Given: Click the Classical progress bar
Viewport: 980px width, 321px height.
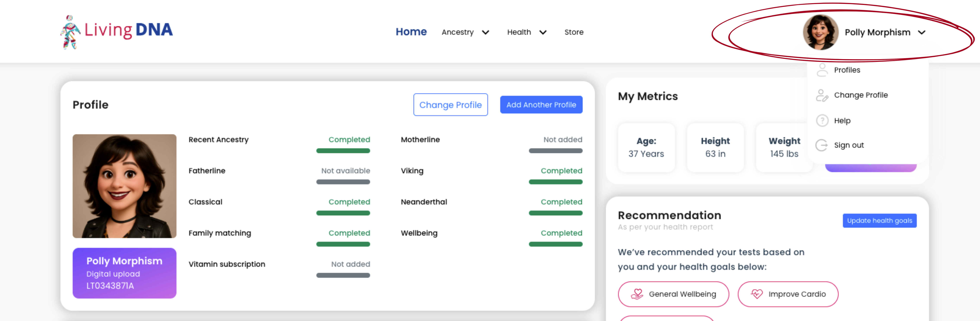Looking at the screenshot, I should (x=343, y=213).
